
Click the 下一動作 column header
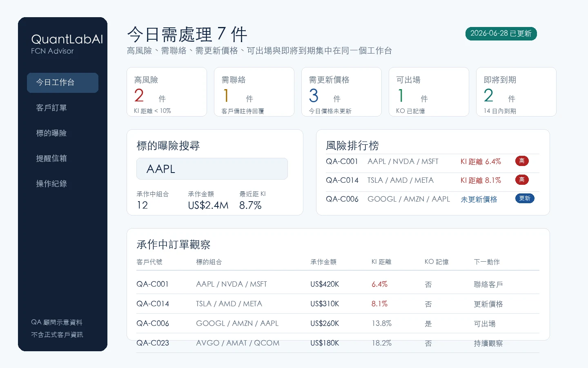coord(487,262)
